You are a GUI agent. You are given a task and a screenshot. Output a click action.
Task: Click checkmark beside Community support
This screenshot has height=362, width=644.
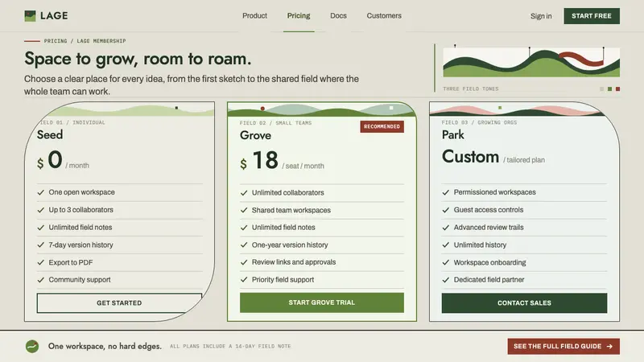(41, 280)
